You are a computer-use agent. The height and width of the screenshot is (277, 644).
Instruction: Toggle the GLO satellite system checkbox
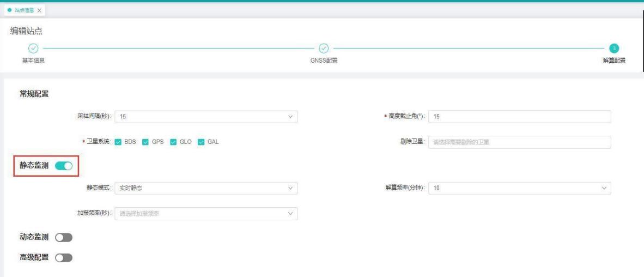click(x=174, y=142)
